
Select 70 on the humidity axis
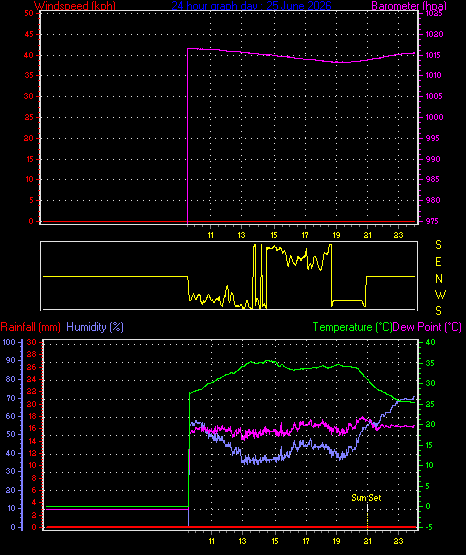click(11, 398)
